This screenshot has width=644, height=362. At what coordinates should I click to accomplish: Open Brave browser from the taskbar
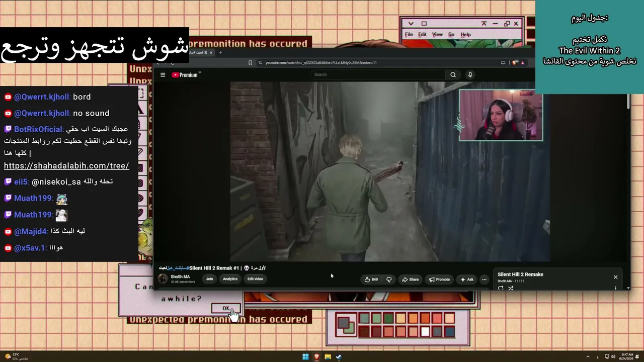[316, 357]
